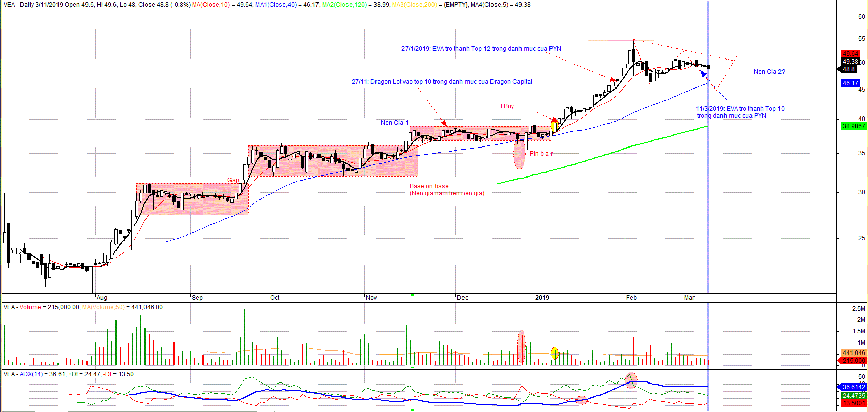Select the small red circle on the ADX crossover
This screenshot has width=868, height=412.
click(x=582, y=400)
